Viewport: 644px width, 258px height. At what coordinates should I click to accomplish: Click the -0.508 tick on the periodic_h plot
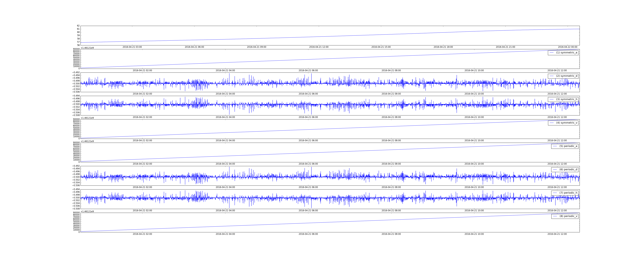(76, 209)
